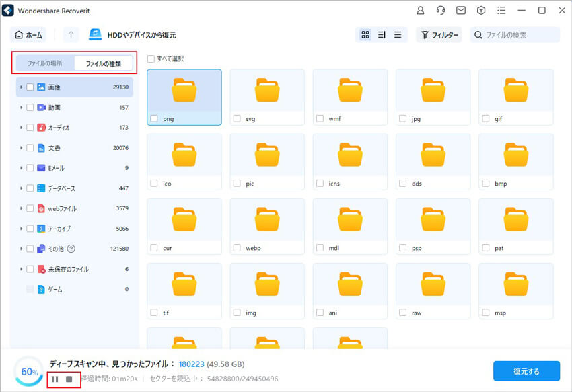Open the bmp folder icon
Screen dimensions: 572x392
516,155
